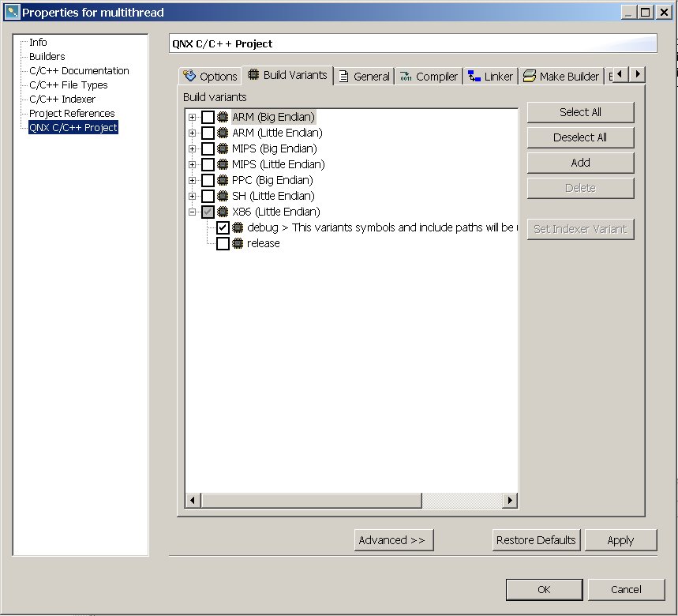Enable the release build variant
This screenshot has width=678, height=616.
pyautogui.click(x=223, y=243)
